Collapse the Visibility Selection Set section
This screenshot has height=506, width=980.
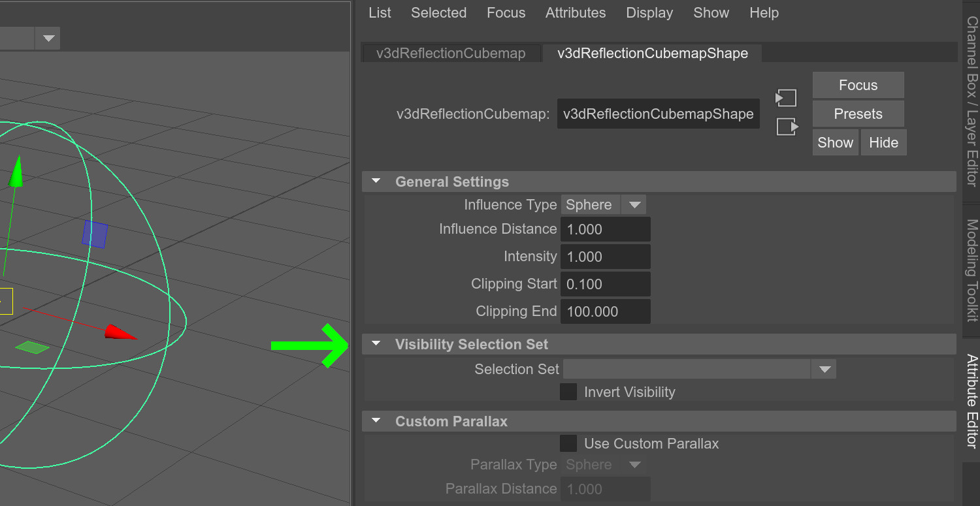376,344
